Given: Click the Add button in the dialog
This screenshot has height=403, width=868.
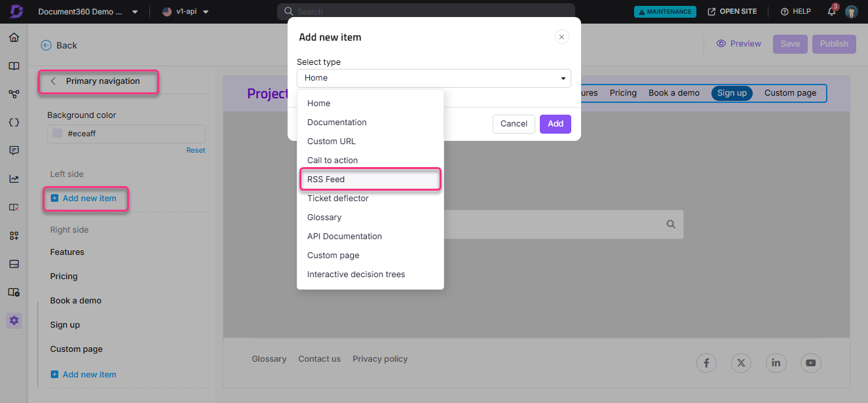Looking at the screenshot, I should [555, 123].
